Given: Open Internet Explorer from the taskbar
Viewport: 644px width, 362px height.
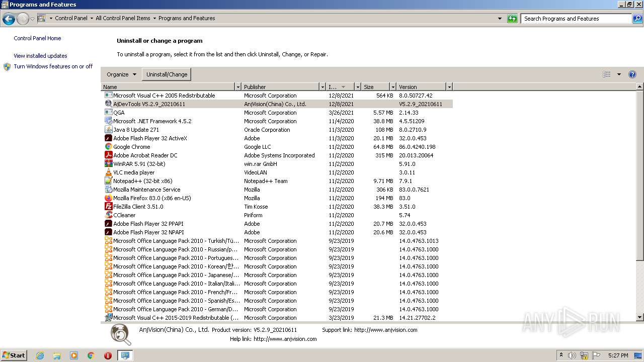Looking at the screenshot, I should tap(40, 355).
